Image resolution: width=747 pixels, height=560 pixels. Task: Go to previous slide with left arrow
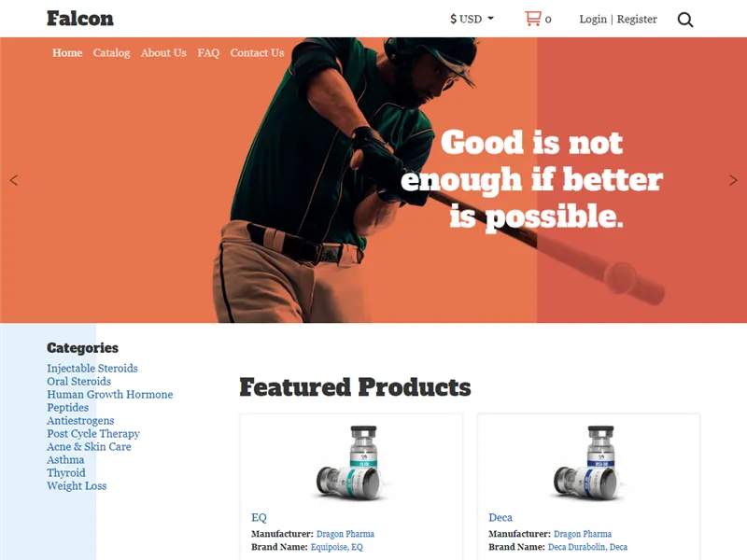(14, 180)
